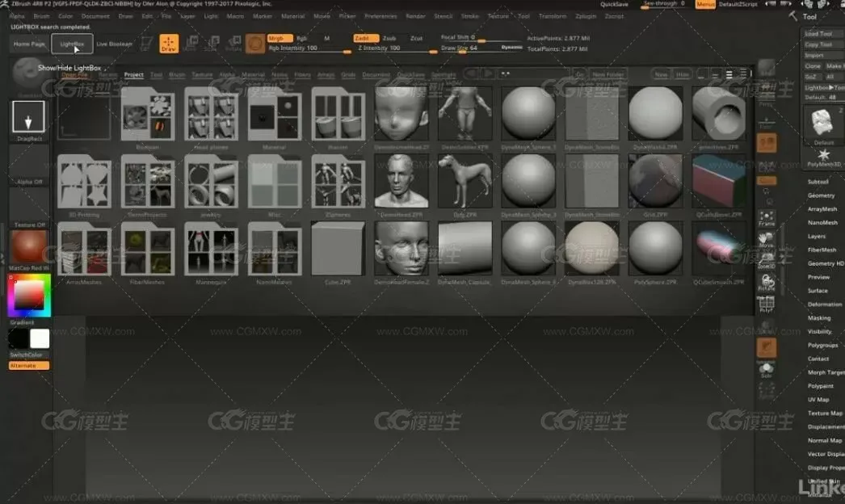Open the Zplugin menu
845x504 pixels.
(x=585, y=16)
